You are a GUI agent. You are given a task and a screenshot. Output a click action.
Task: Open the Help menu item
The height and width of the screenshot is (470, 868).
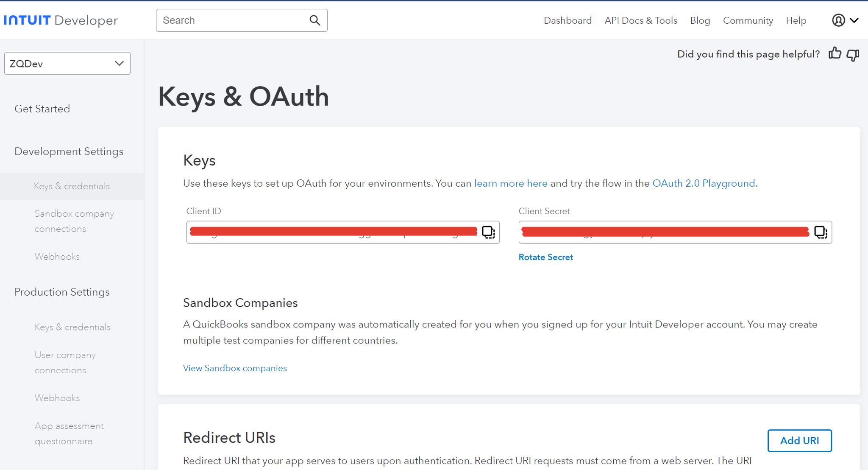(x=796, y=20)
